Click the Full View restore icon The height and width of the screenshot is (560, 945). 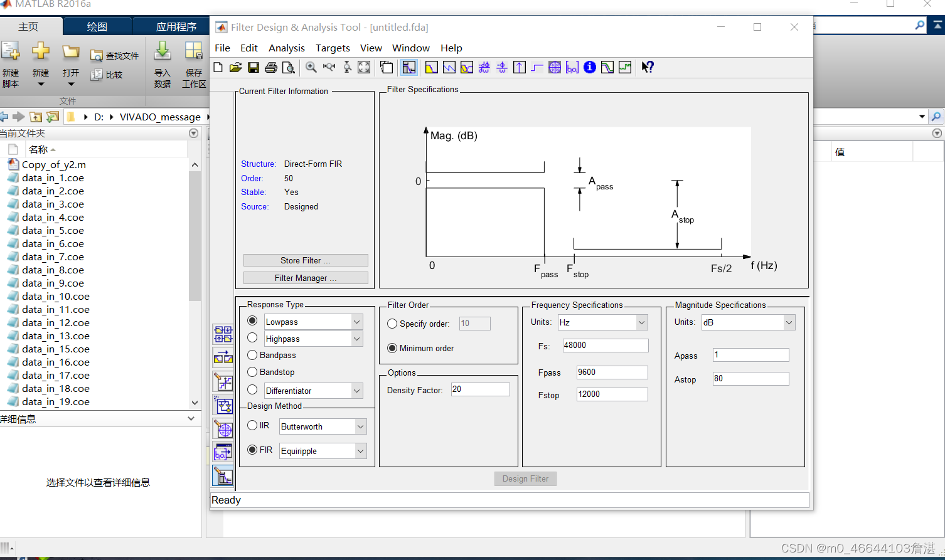tap(364, 67)
